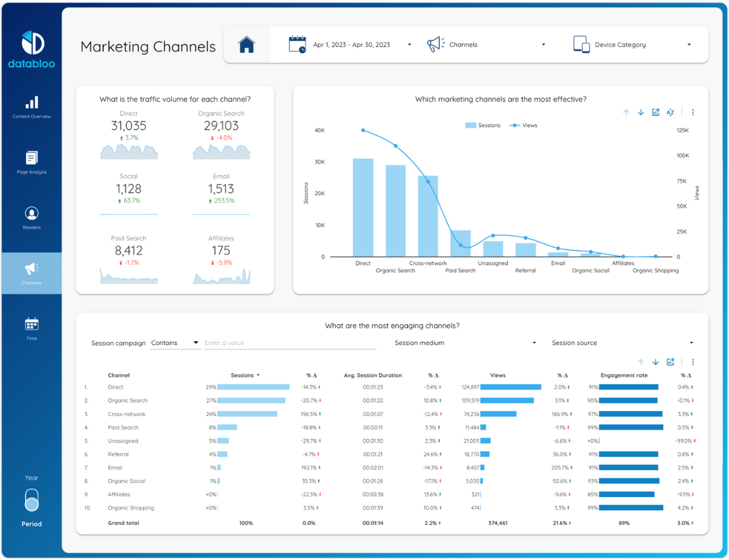Image resolution: width=729 pixels, height=560 pixels.
Task: Select the Unassigned table row label
Action: [123, 441]
